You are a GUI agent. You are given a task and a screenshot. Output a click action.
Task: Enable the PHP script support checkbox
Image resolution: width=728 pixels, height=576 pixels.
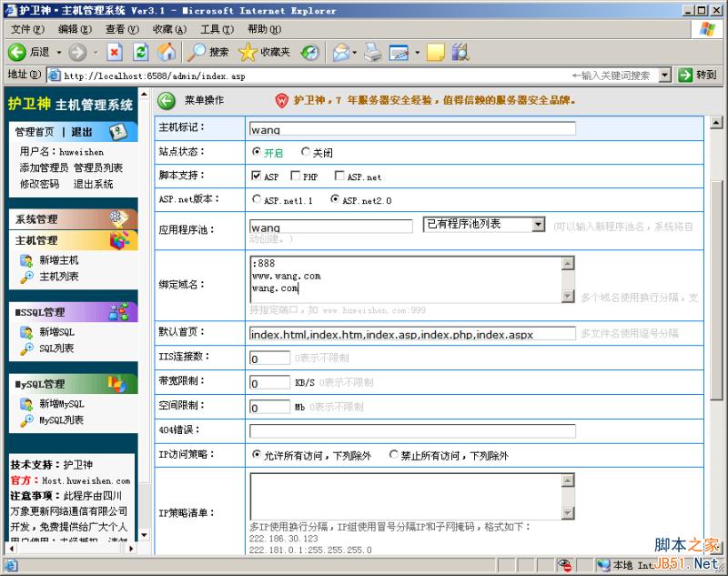pos(296,177)
